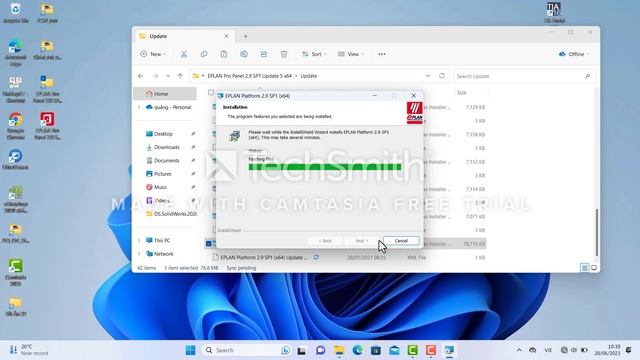Click the Explorer Forward arrow

click(155, 76)
